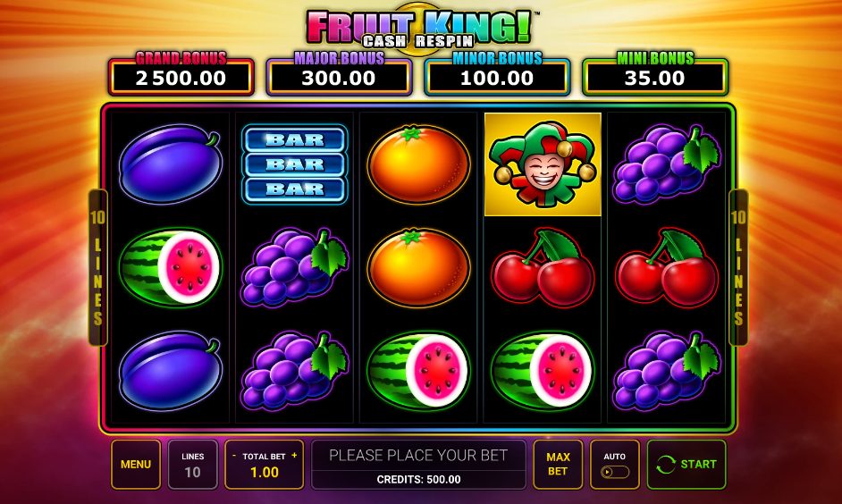
Task: Increase total bet with plus sign
Action: (294, 456)
